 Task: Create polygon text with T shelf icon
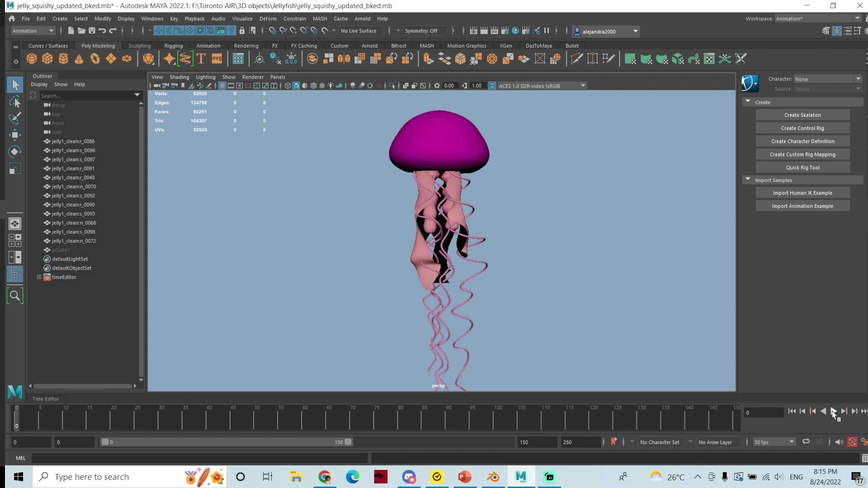(x=201, y=59)
